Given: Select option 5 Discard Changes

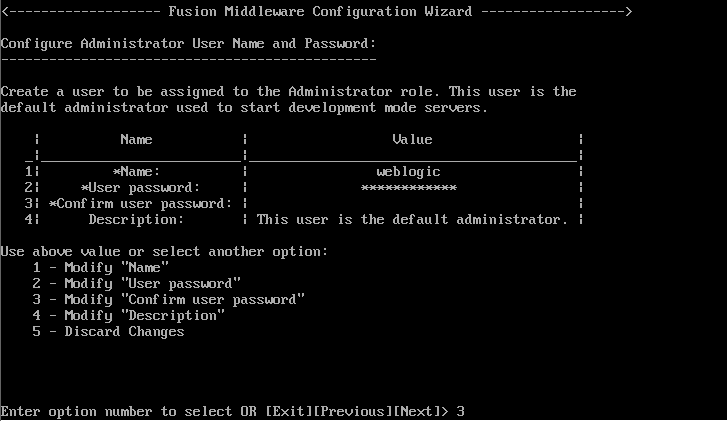Looking at the screenshot, I should tap(108, 332).
